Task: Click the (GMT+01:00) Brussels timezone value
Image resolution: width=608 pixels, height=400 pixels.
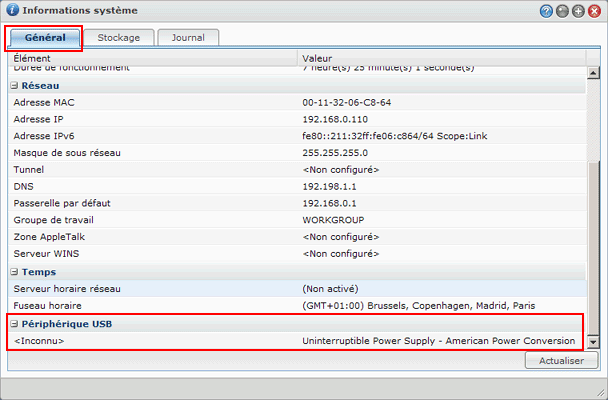Action: (x=419, y=305)
